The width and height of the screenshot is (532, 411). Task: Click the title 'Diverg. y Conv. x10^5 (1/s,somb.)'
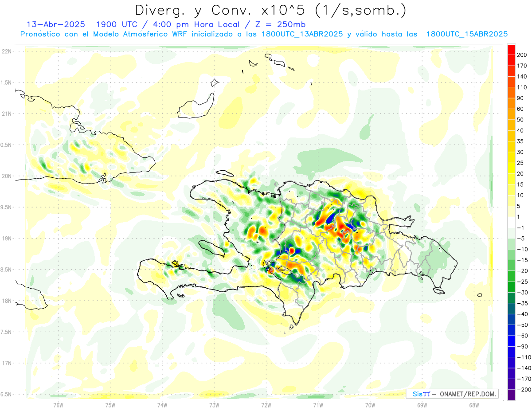(270, 11)
